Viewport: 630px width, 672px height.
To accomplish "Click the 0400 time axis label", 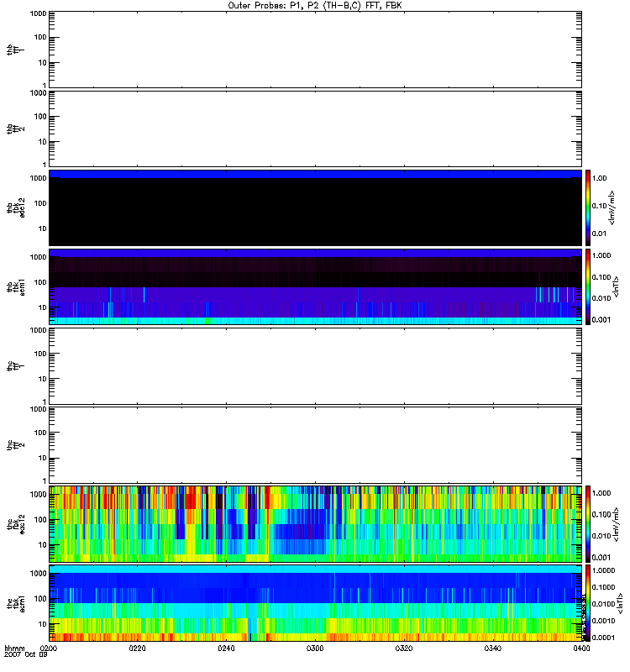I will pyautogui.click(x=580, y=649).
